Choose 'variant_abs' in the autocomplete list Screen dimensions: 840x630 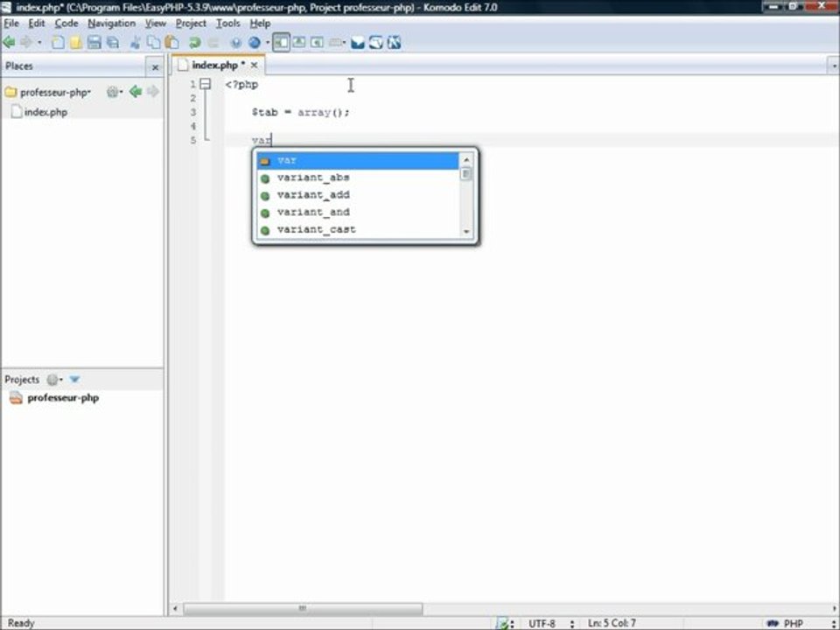357,178
